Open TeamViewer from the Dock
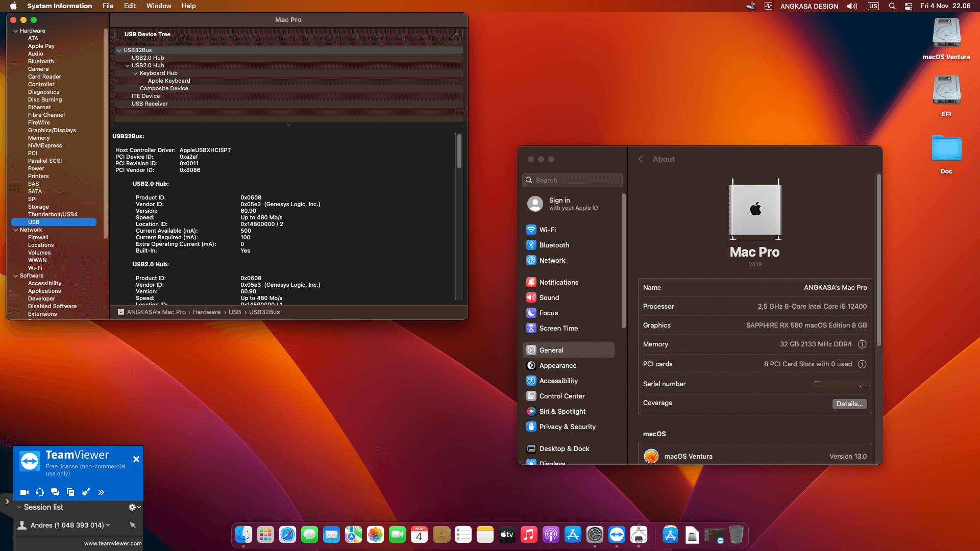The width and height of the screenshot is (980, 551). 617,535
